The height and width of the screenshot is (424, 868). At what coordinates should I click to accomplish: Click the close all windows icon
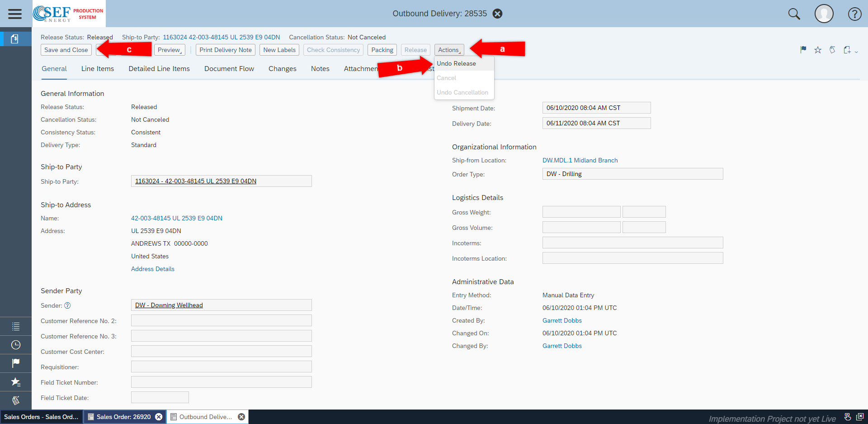(x=860, y=417)
